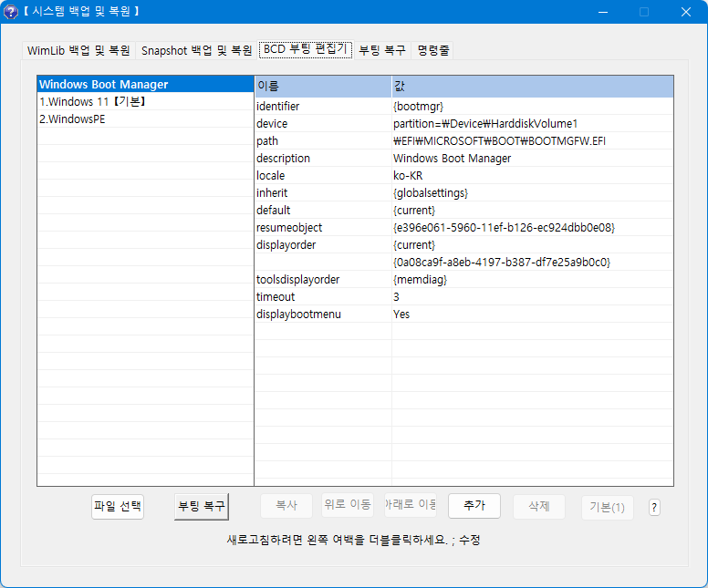Click the 값 column header
This screenshot has width=708, height=588.
pyautogui.click(x=532, y=87)
